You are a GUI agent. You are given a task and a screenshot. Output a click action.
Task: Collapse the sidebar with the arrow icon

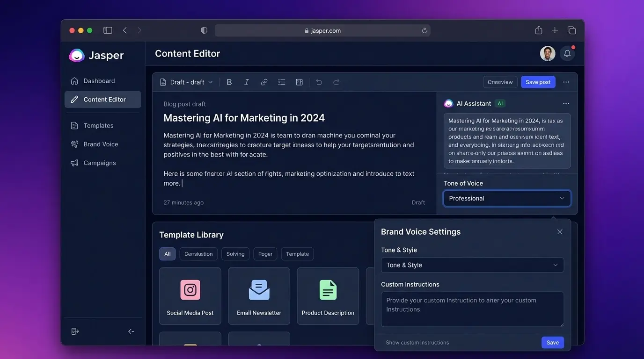point(131,331)
